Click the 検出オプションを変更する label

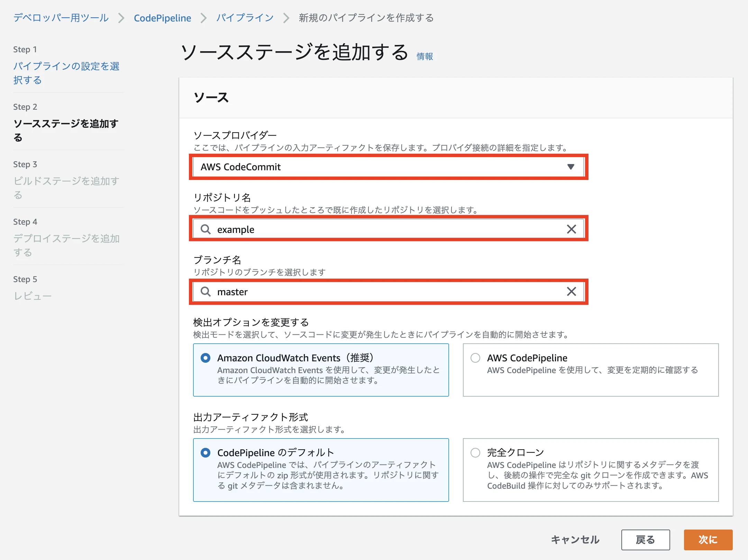click(x=251, y=322)
